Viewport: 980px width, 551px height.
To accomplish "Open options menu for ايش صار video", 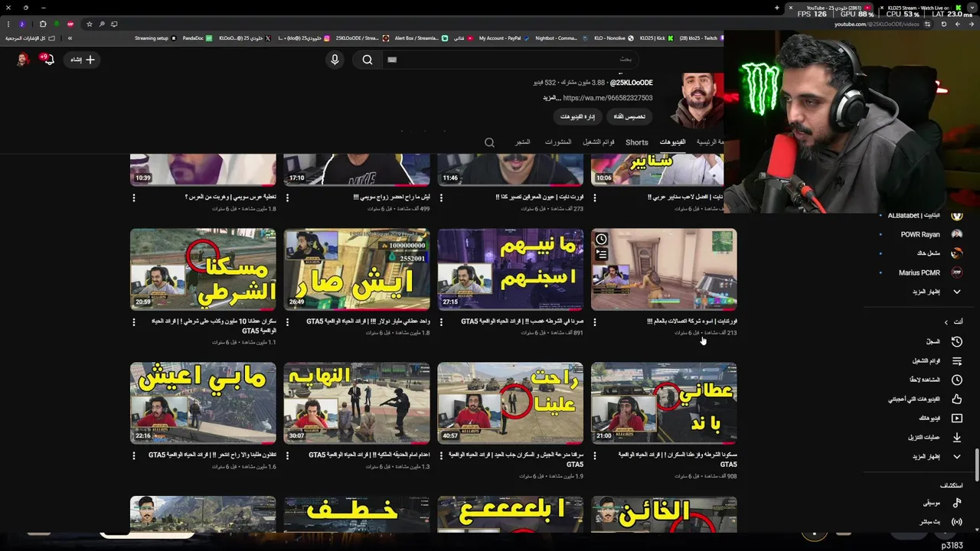I will (288, 322).
